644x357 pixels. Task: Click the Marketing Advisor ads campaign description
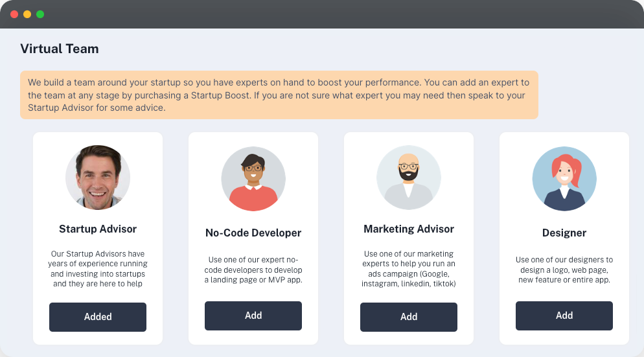(x=409, y=269)
